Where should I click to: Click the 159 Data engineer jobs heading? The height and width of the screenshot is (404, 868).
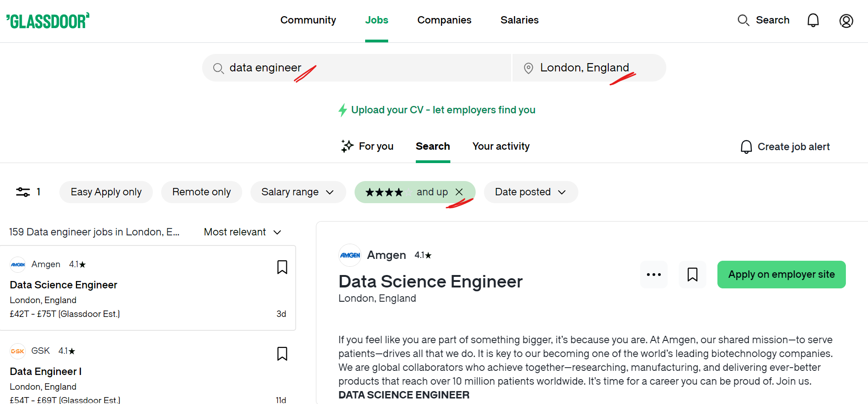(94, 232)
